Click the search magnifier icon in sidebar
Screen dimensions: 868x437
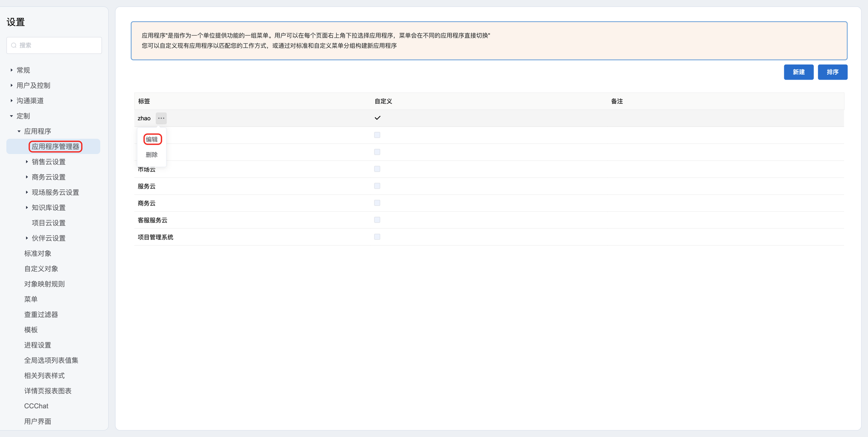pyautogui.click(x=14, y=45)
